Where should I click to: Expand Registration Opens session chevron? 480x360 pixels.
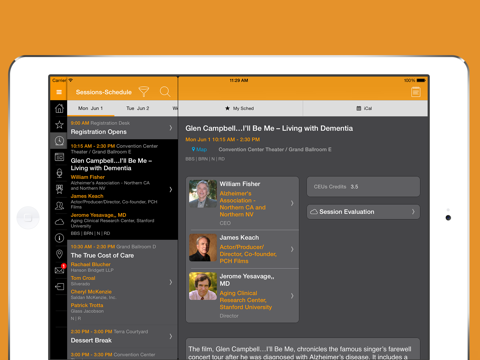point(171,128)
